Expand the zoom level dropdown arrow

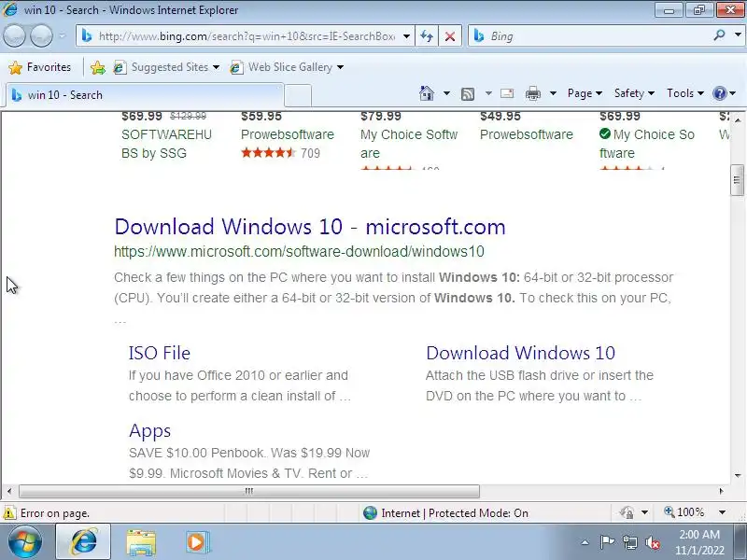coord(722,512)
